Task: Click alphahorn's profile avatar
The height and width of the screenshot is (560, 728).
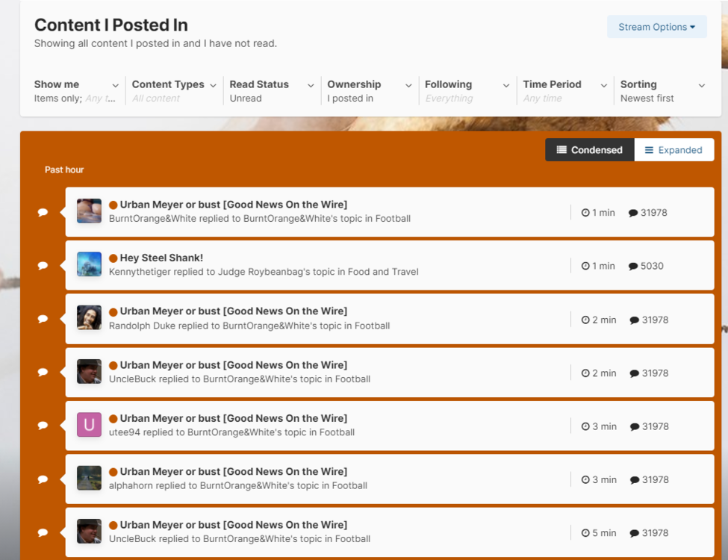Action: coord(89,478)
